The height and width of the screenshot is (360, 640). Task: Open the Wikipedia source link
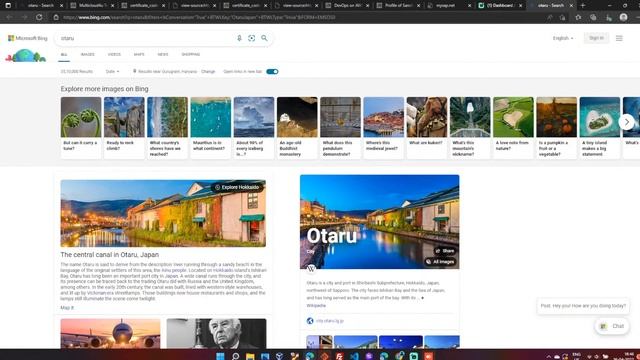point(316,305)
